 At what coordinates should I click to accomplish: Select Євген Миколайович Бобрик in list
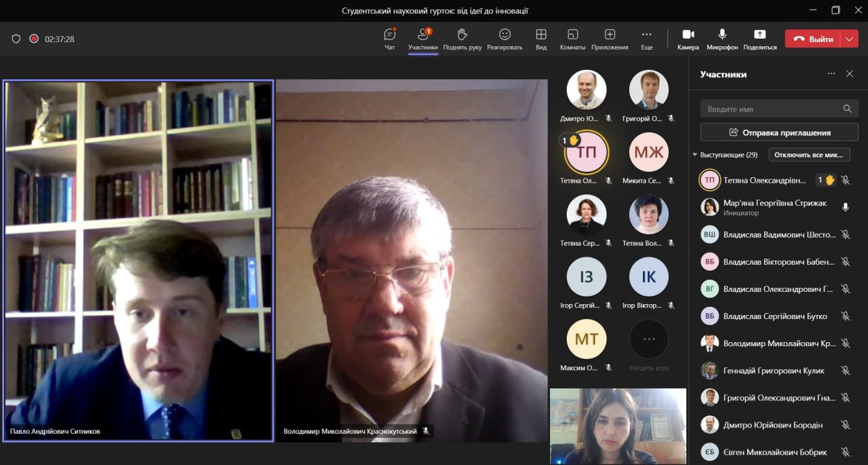775,452
